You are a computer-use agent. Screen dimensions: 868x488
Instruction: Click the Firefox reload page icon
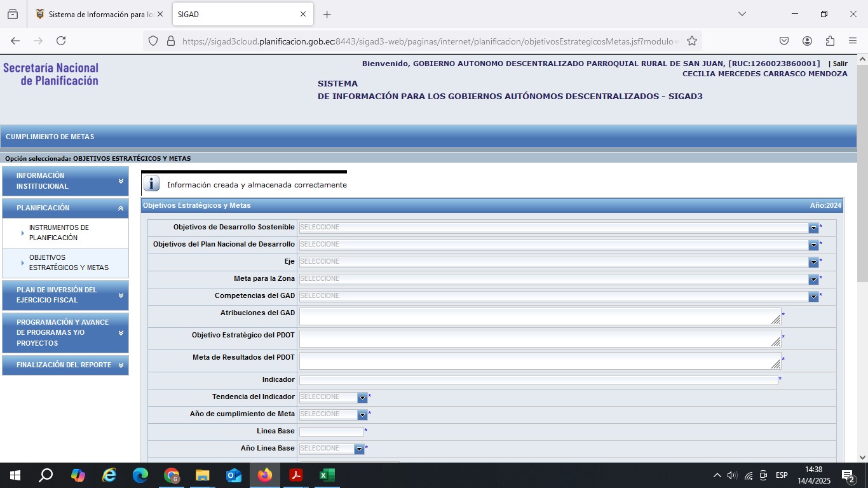pos(61,41)
